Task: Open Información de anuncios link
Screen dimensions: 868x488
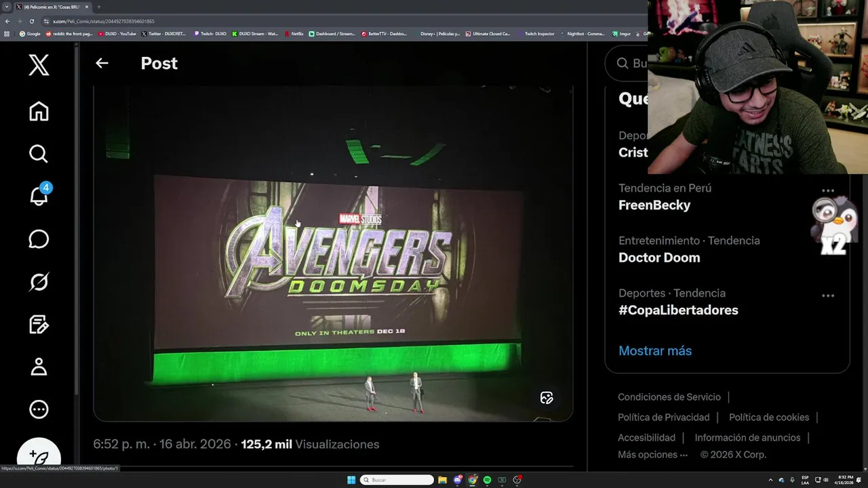Action: 747,438
